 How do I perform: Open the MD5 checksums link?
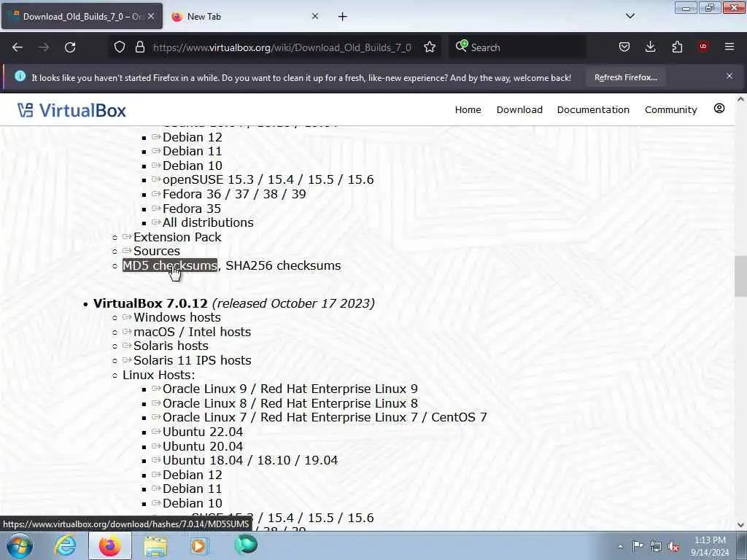169,265
